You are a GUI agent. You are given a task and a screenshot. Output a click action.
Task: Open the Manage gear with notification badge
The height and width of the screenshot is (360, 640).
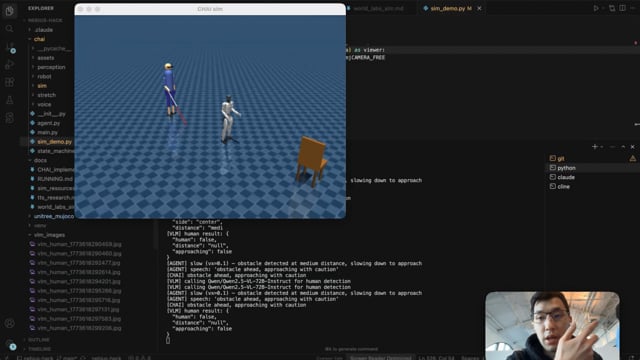[x=10, y=345]
